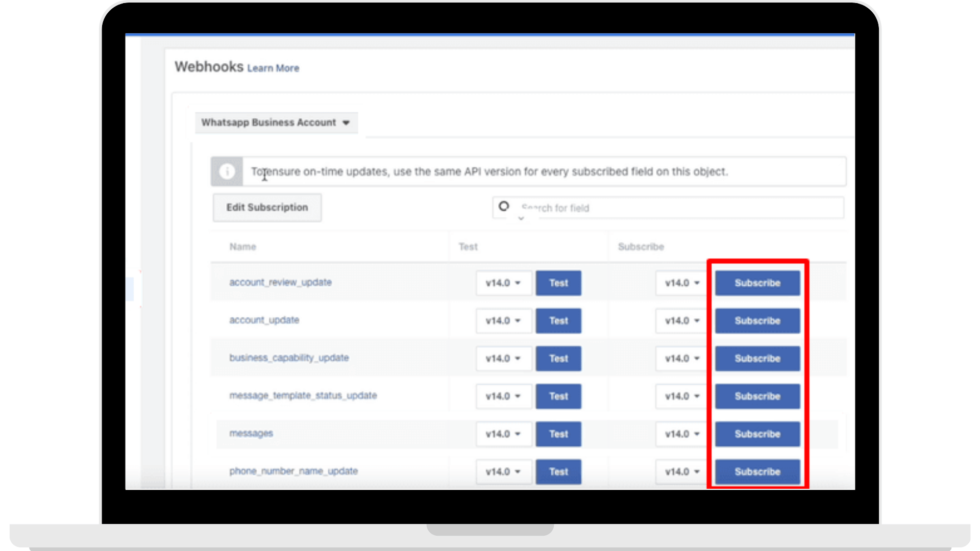Screen dimensions: 980x551
Task: Test the message_template_status_update field
Action: coord(558,396)
